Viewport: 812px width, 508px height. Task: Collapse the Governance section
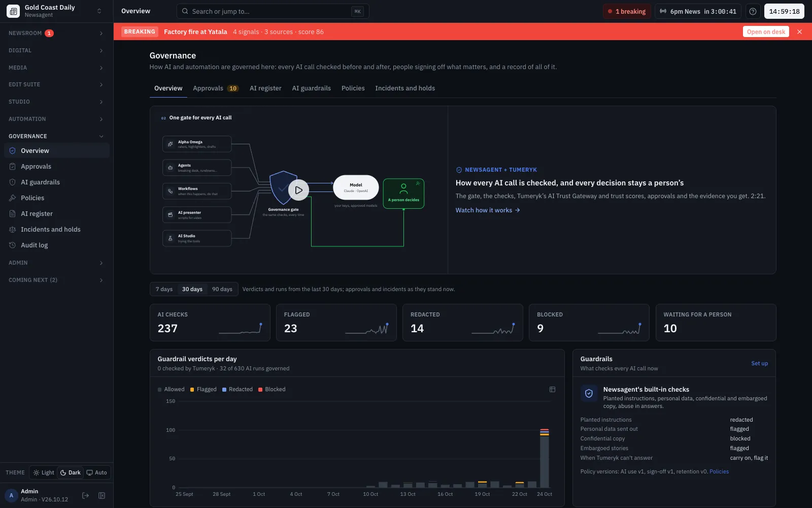click(x=56, y=136)
